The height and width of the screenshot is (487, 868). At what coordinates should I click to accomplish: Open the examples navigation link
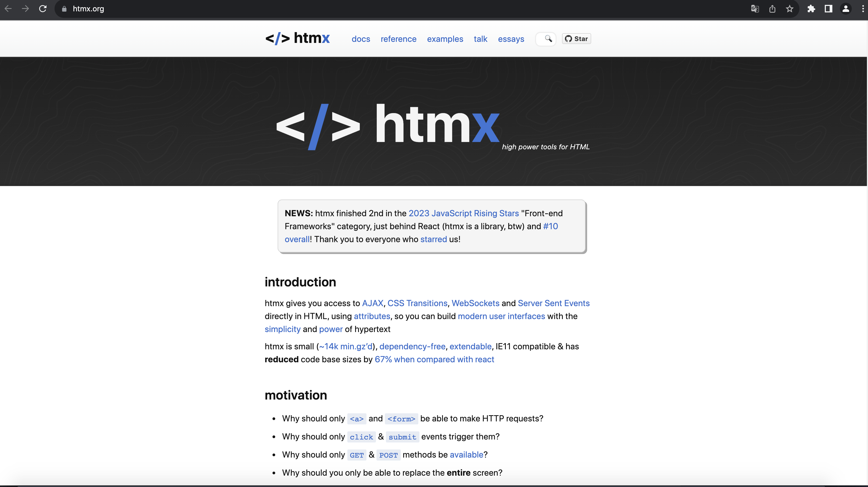click(445, 39)
